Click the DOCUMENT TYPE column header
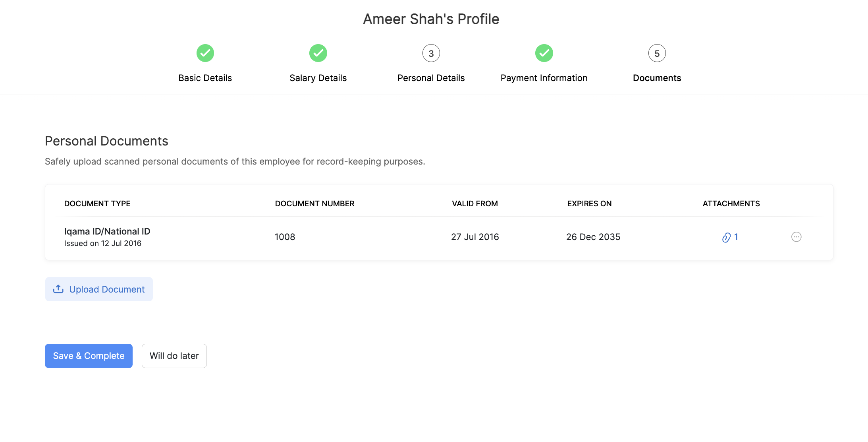 coord(97,204)
